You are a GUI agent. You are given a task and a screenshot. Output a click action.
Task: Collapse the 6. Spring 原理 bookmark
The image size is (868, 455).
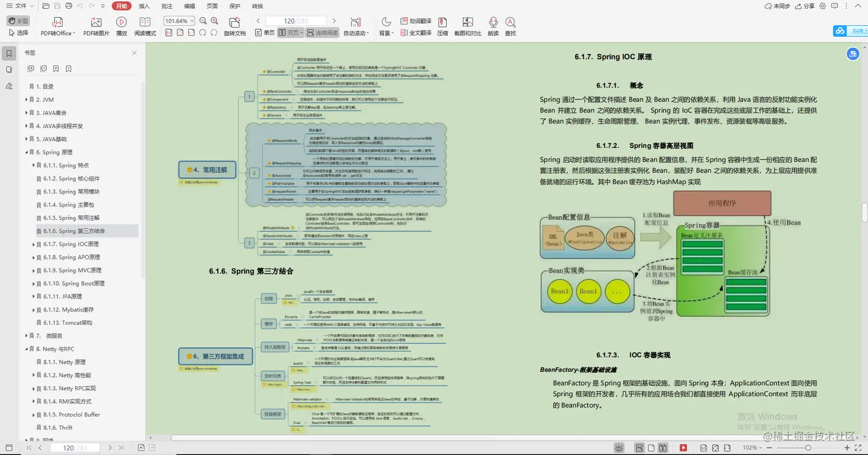coord(26,153)
